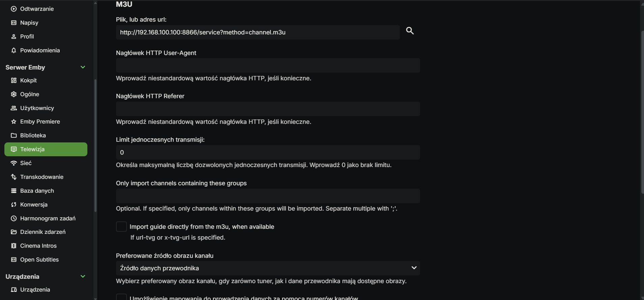This screenshot has width=644, height=300.
Task: Toggle the channel-number mapping checkbox at the bottom
Action: [x=121, y=297]
